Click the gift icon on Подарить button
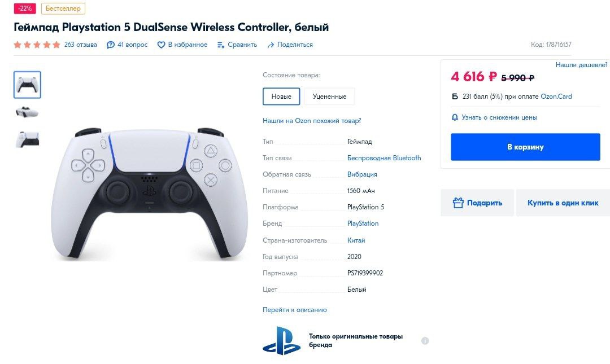Image resolution: width=610 pixels, height=364 pixels. click(458, 203)
